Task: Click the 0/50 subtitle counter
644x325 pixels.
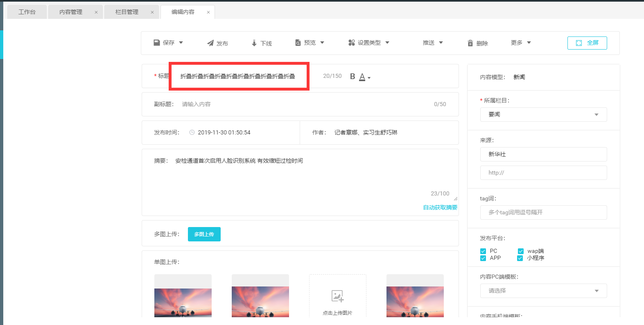Action: [440, 104]
